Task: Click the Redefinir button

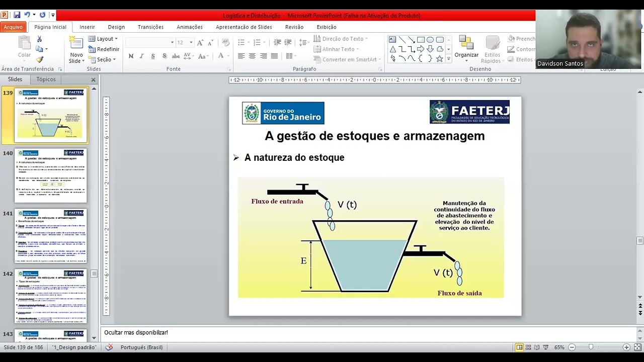Action: 104,49
